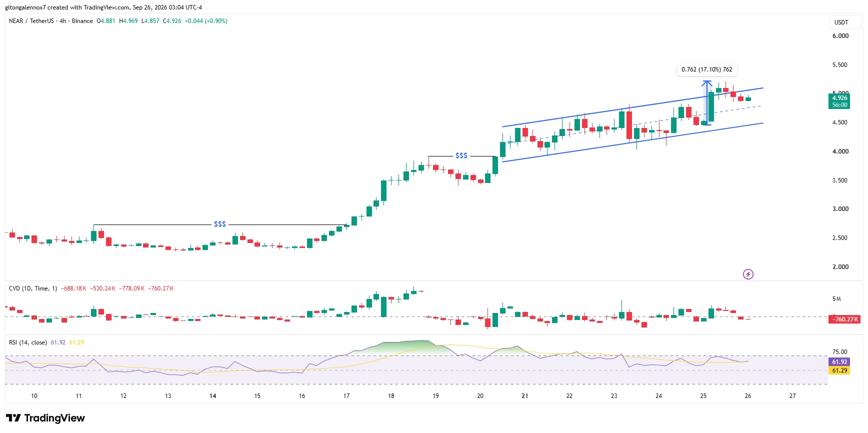Click the CVD value −688.18K
This screenshot has width=868, height=433.
click(74, 288)
